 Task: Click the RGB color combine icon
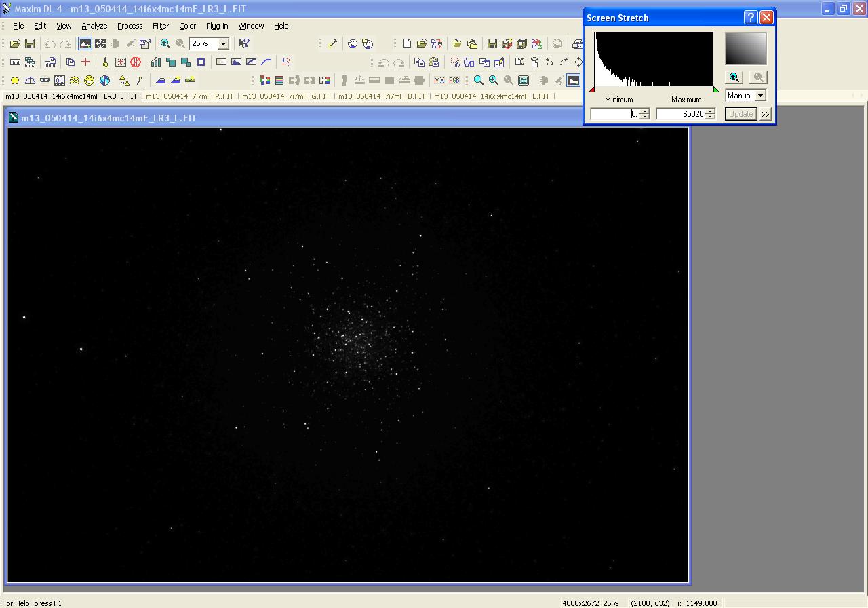coord(454,81)
